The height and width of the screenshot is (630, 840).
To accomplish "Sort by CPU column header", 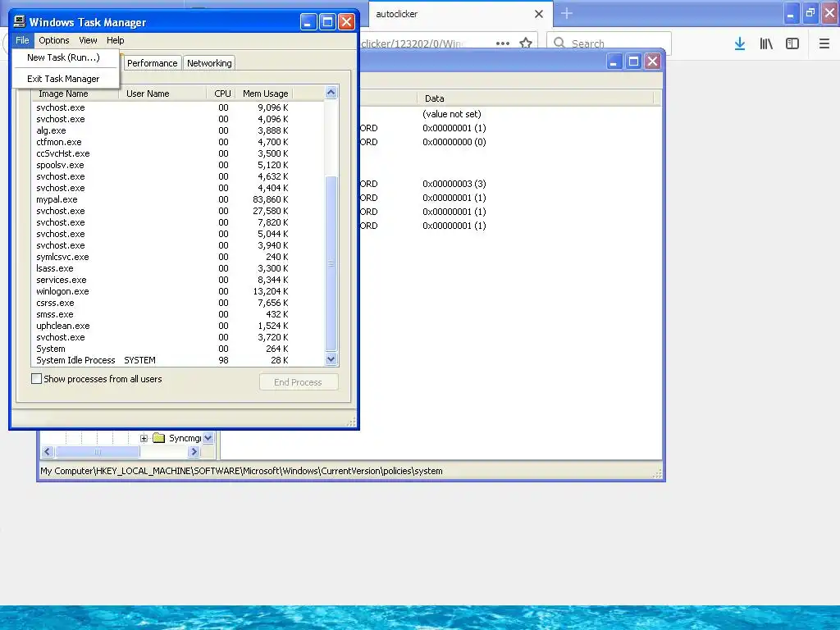I will click(221, 94).
